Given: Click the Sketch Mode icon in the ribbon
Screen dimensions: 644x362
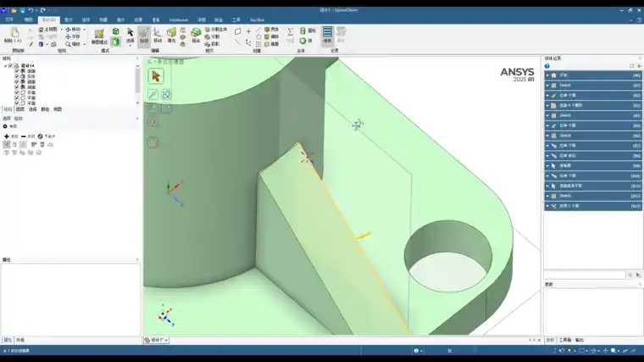Looking at the screenshot, I should 98,35.
